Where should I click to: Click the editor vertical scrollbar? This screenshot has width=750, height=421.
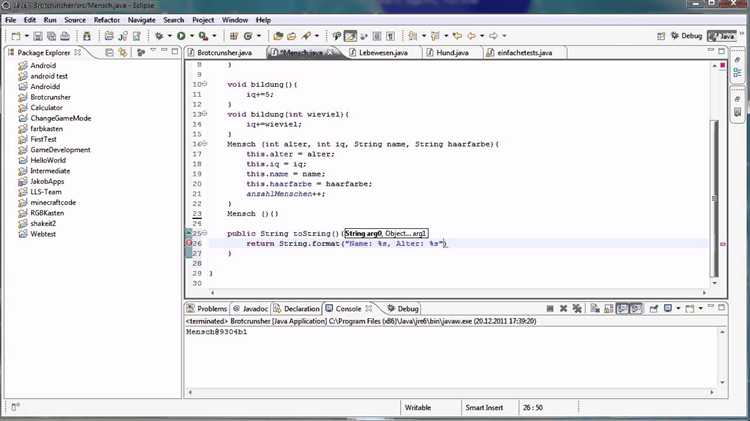(715, 199)
